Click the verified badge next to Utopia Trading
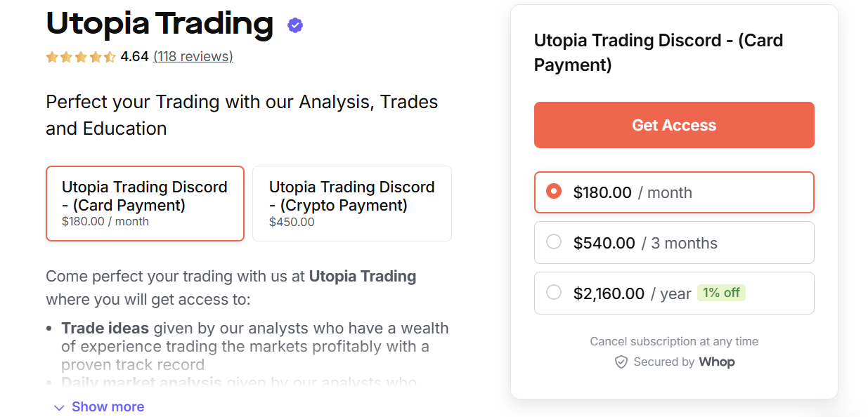Screen dimensions: 868x417 point(294,25)
